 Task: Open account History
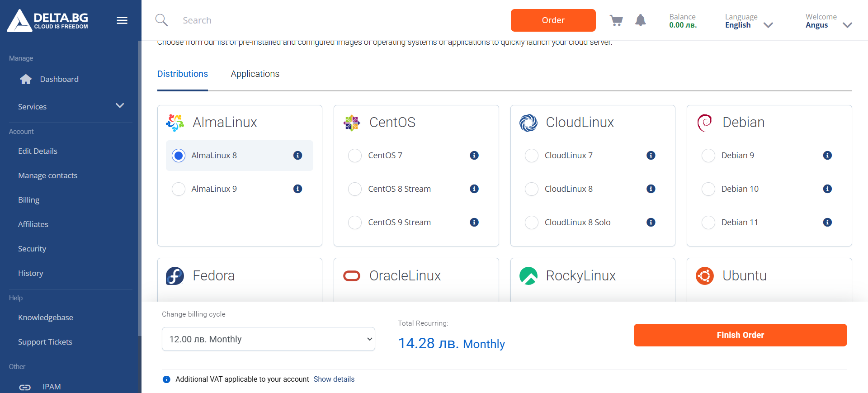pos(31,273)
